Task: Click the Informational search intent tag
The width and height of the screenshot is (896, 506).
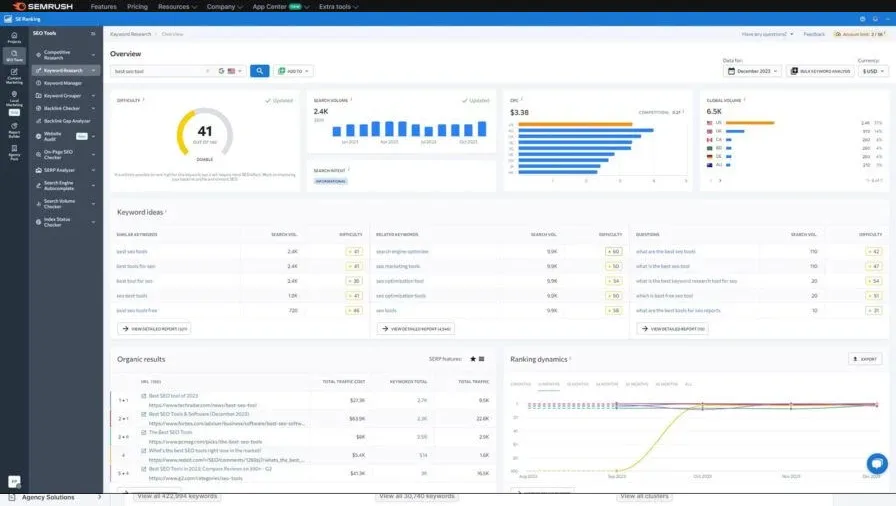Action: point(330,181)
